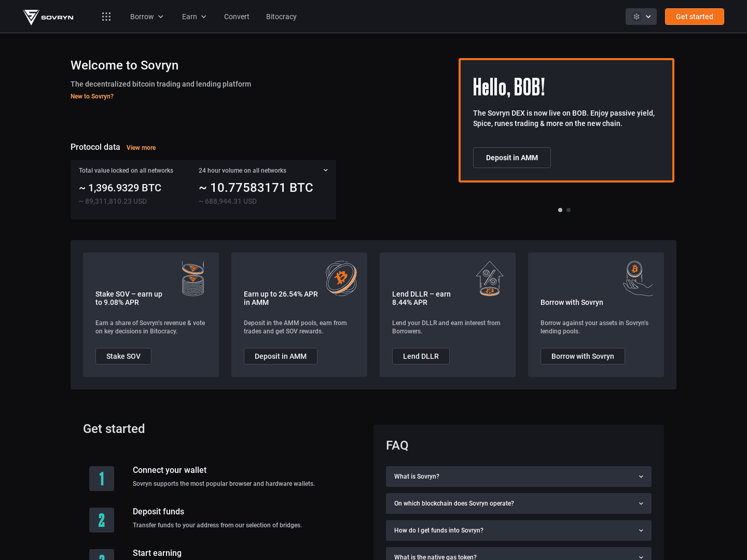Click the numbered step 1 tile
The height and width of the screenshot is (560, 747).
click(x=102, y=479)
